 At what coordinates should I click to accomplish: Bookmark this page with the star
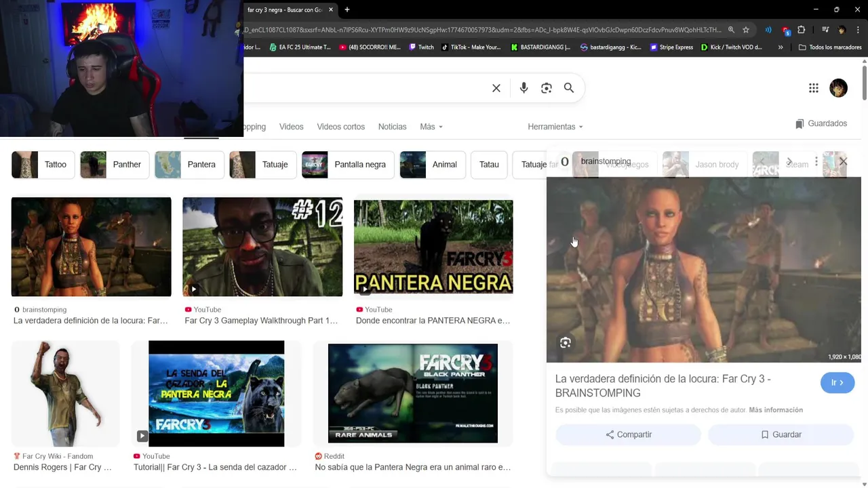[746, 30]
